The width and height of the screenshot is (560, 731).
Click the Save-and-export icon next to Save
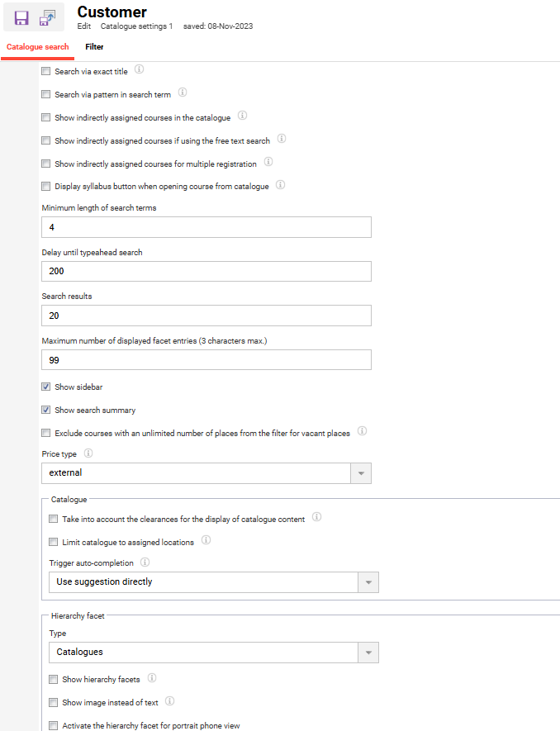click(45, 17)
